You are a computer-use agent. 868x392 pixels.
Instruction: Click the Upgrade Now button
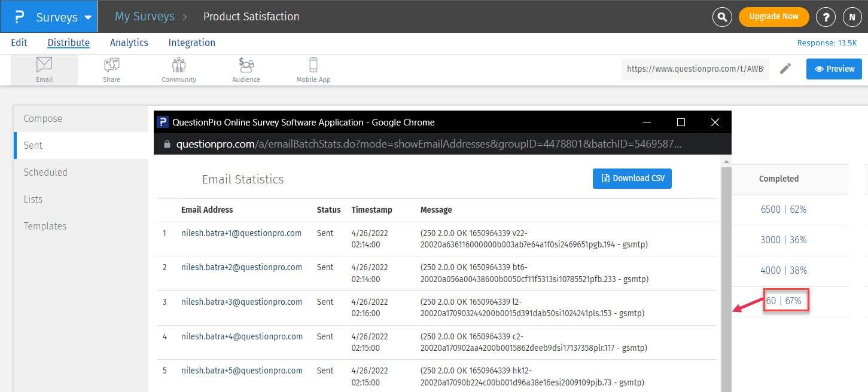point(773,17)
